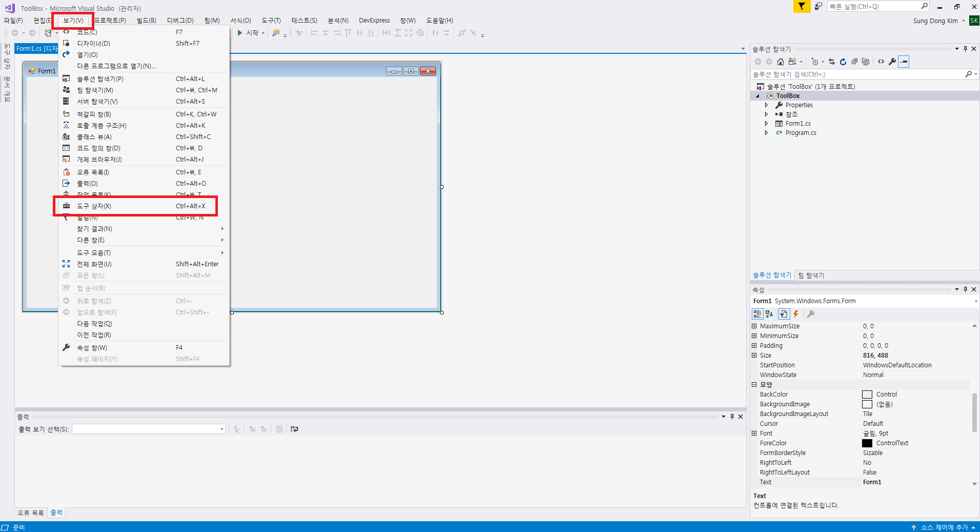The width and height of the screenshot is (980, 532).
Task: Click the Form1 designer minimize button
Action: [x=394, y=71]
